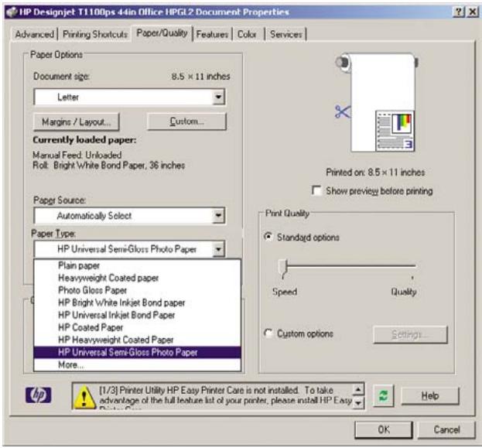Confirm with the OK button

tap(384, 429)
